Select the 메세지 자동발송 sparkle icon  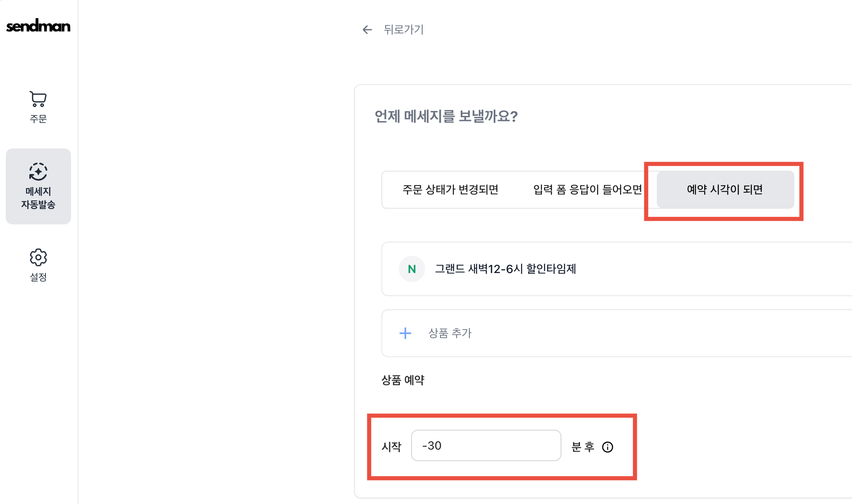(38, 172)
